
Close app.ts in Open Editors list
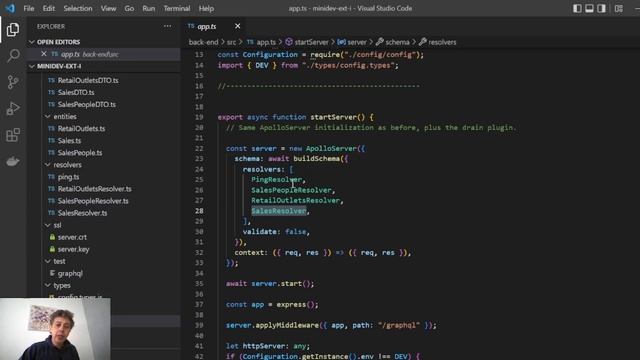click(x=44, y=54)
